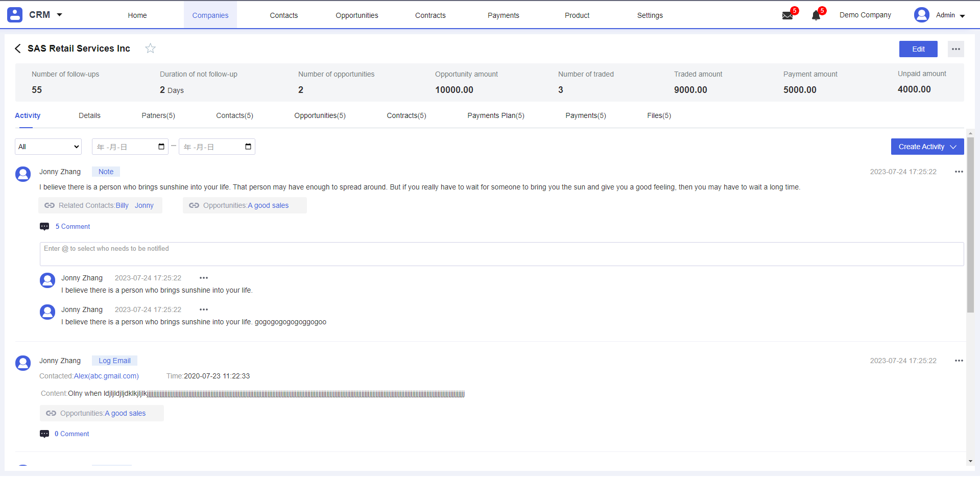Screen dimensions: 980x477
Task: Switch to the Patners(5) tab
Action: [158, 115]
